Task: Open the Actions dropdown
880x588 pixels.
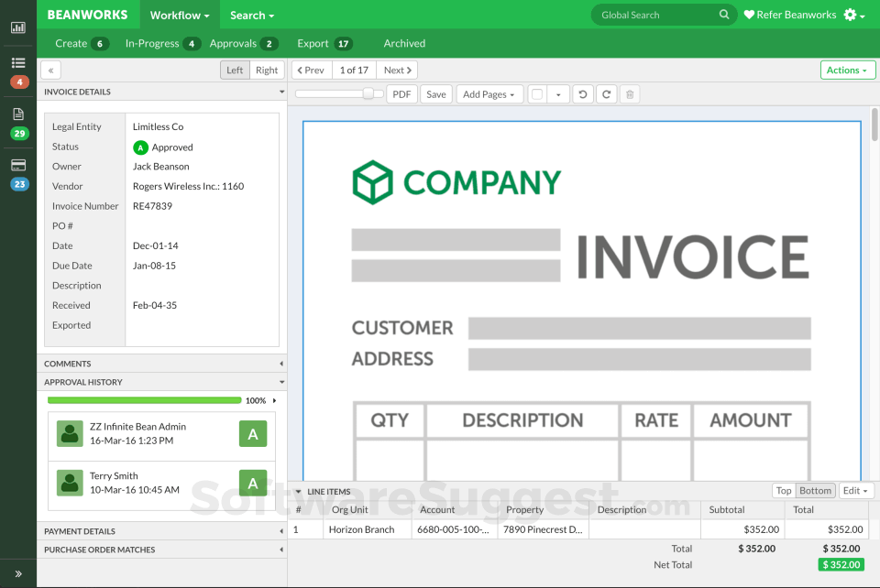Action: [x=847, y=71]
